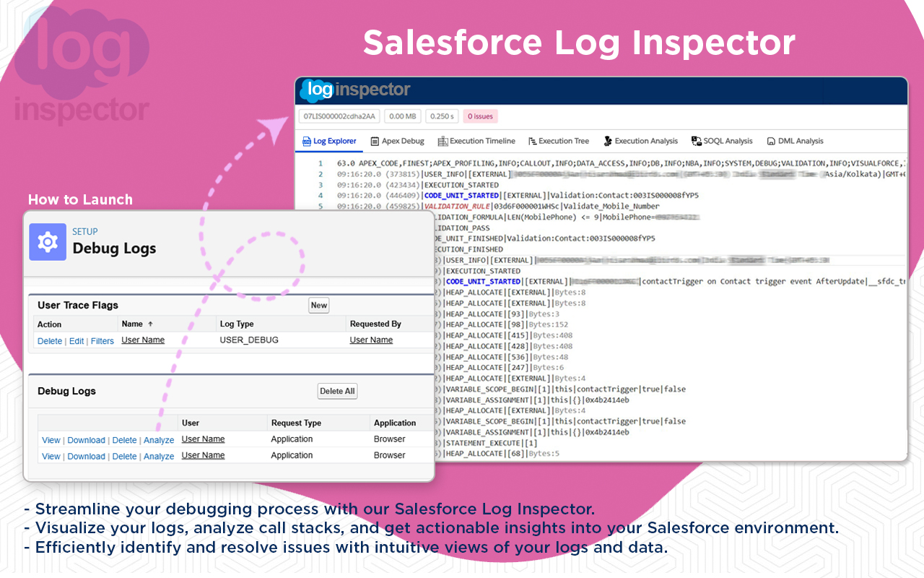Delete the user trace flag

pyautogui.click(x=50, y=341)
